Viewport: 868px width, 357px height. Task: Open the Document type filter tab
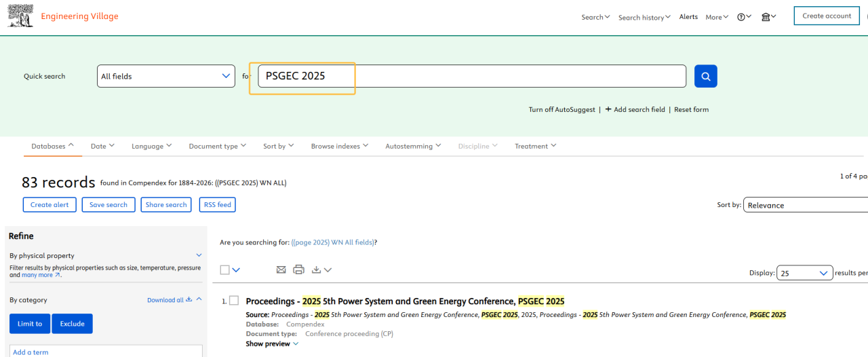pos(217,146)
